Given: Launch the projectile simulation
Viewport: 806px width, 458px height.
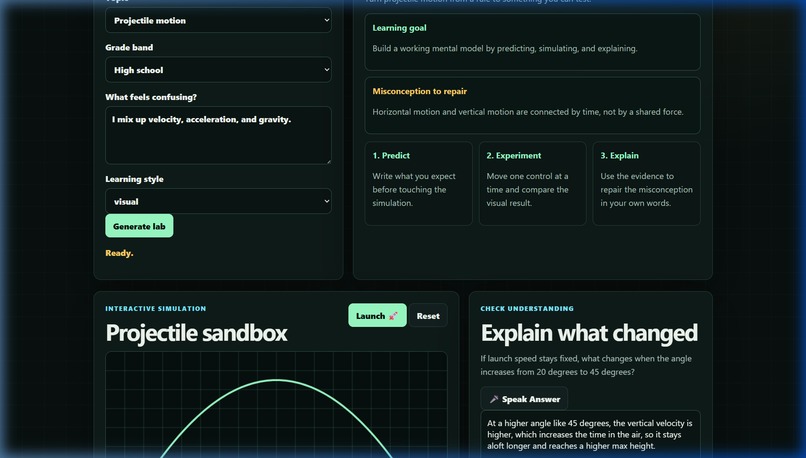Looking at the screenshot, I should point(377,316).
